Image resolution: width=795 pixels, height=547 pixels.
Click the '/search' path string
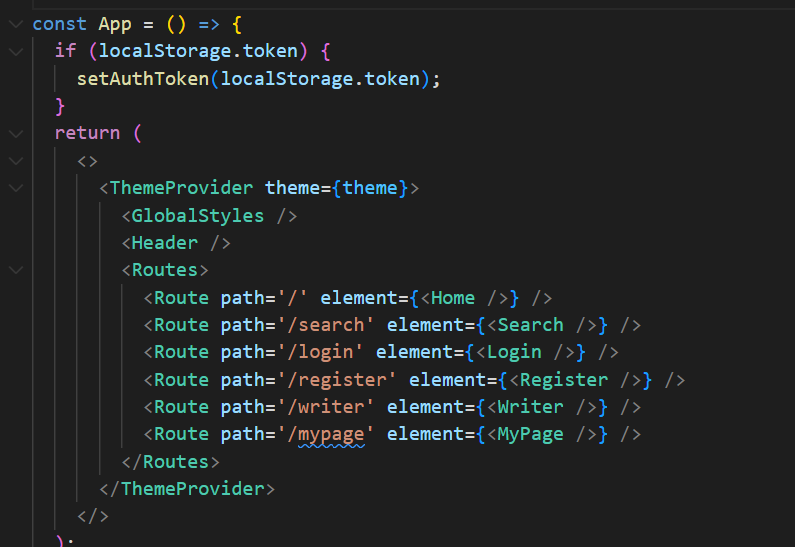click(x=326, y=325)
